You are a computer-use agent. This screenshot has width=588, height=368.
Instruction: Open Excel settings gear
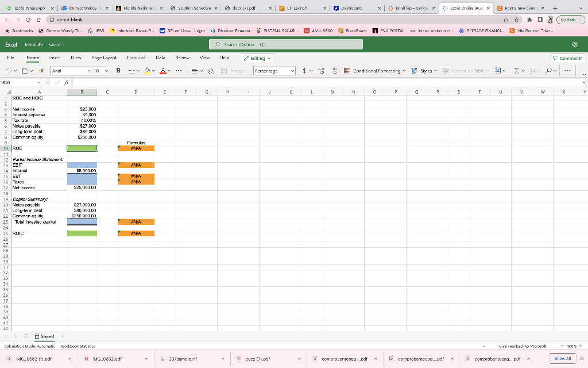tap(575, 44)
